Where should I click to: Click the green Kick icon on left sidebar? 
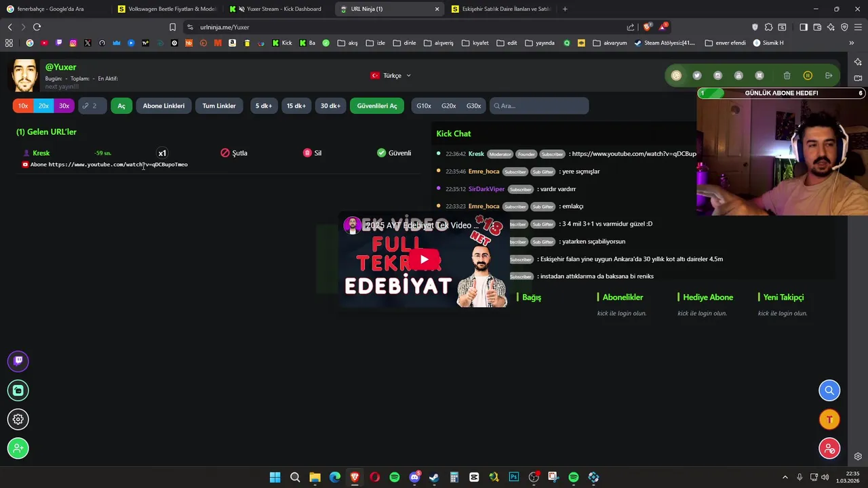[x=18, y=390]
